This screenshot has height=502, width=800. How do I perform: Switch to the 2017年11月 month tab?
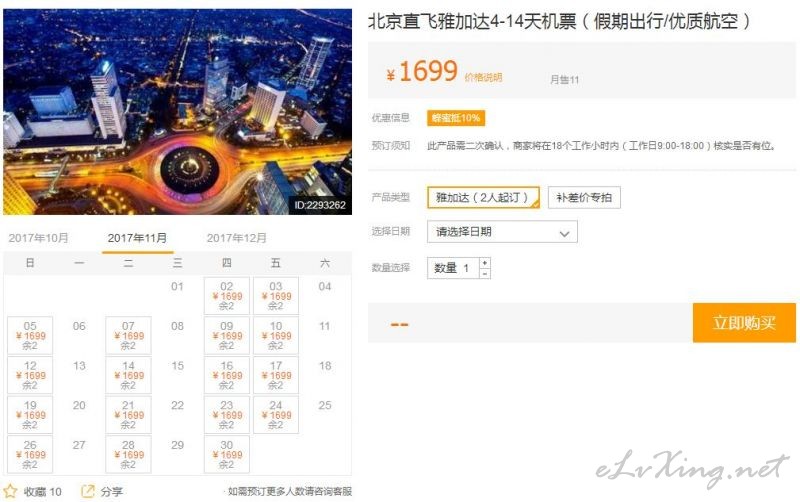click(137, 238)
